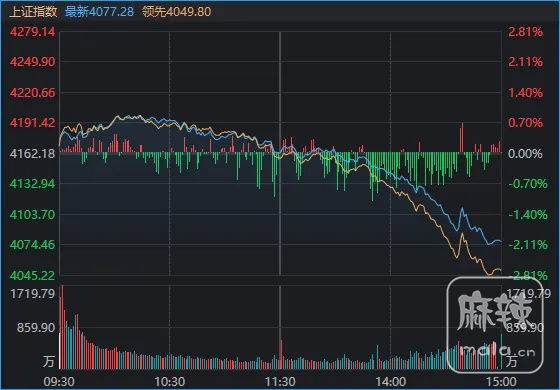Select the 领先4049.80 leading value label
The image size is (560, 390).
tap(176, 11)
